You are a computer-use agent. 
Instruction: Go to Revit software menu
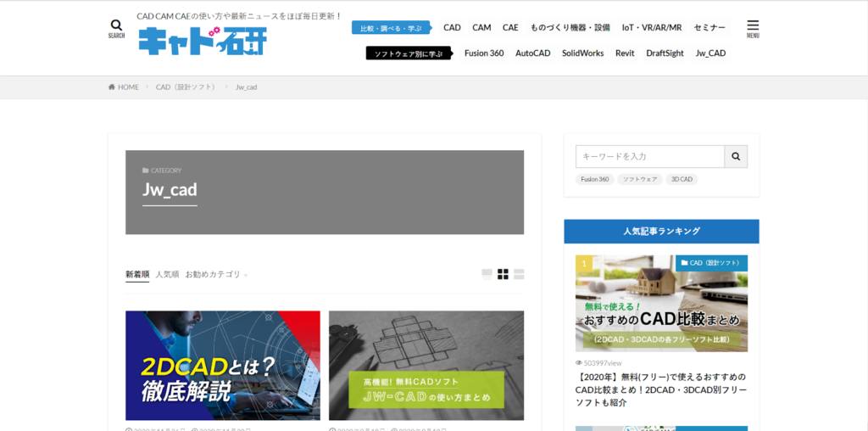[625, 53]
